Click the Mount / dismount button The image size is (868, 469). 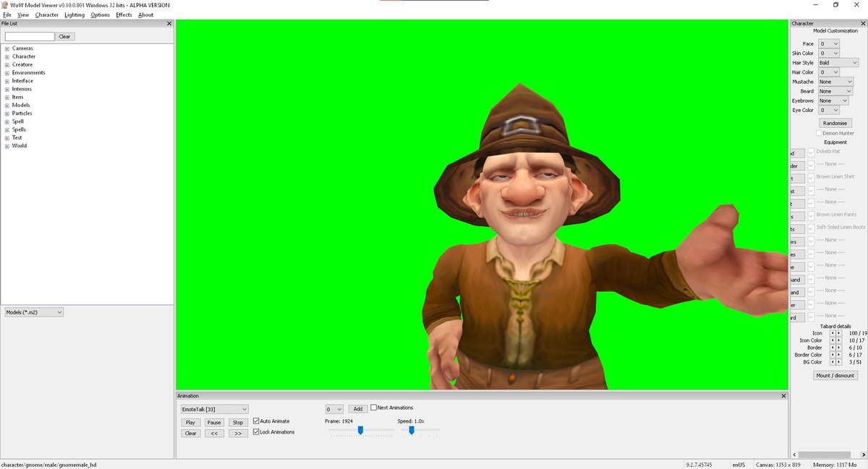point(835,375)
